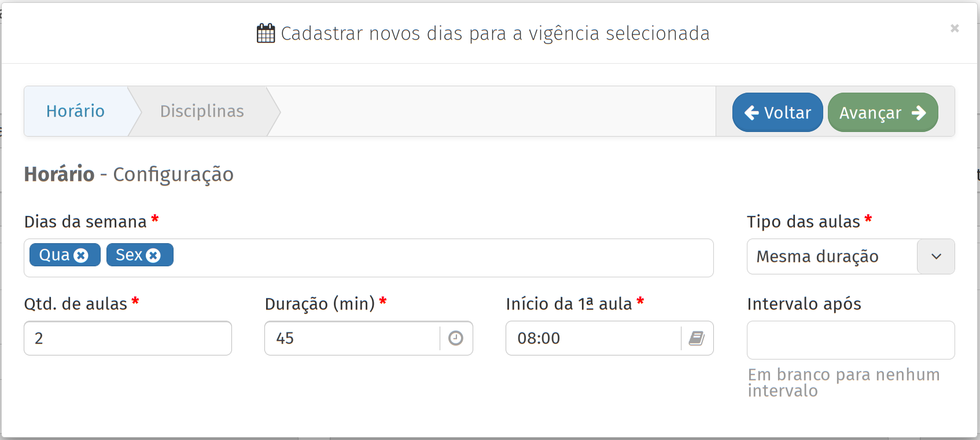The image size is (980, 440).
Task: Expand the Tipo das aulas dropdown arrow
Action: [x=936, y=256]
